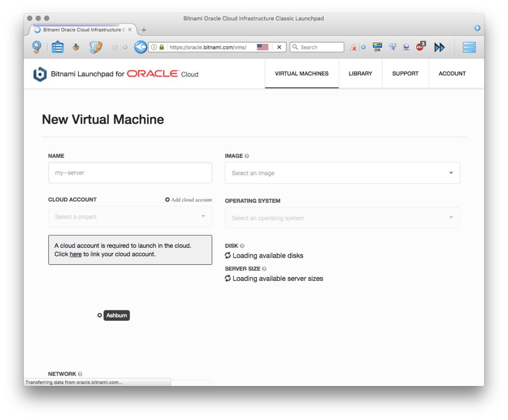Image resolution: width=508 pixels, height=420 pixels.
Task: Close the Bitnami Oracle Cloud tab
Action: 130,30
